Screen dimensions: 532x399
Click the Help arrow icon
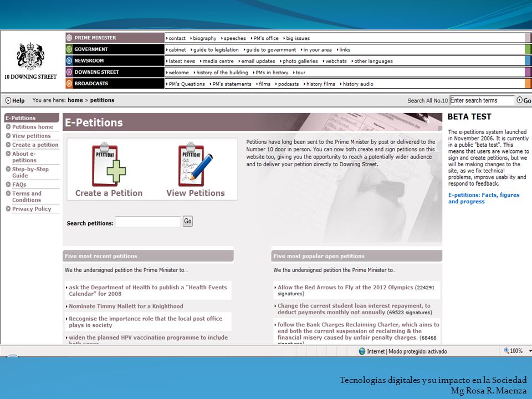point(8,100)
